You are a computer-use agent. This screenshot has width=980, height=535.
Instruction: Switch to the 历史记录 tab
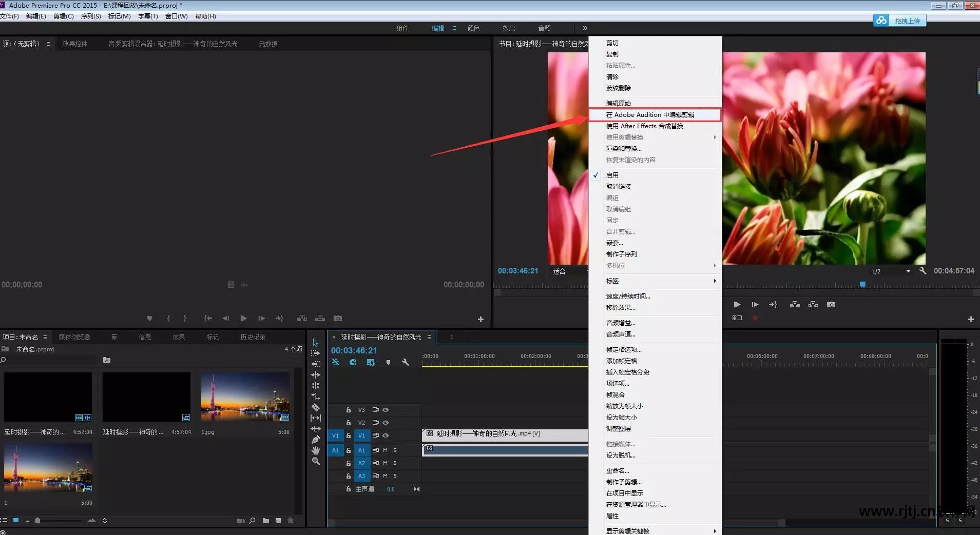point(253,337)
